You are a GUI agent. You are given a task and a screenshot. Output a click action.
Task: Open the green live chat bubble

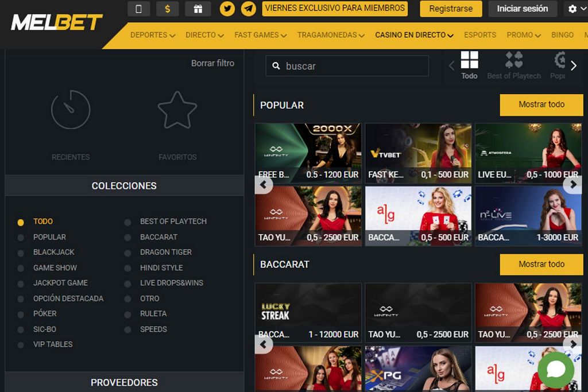[x=555, y=371]
